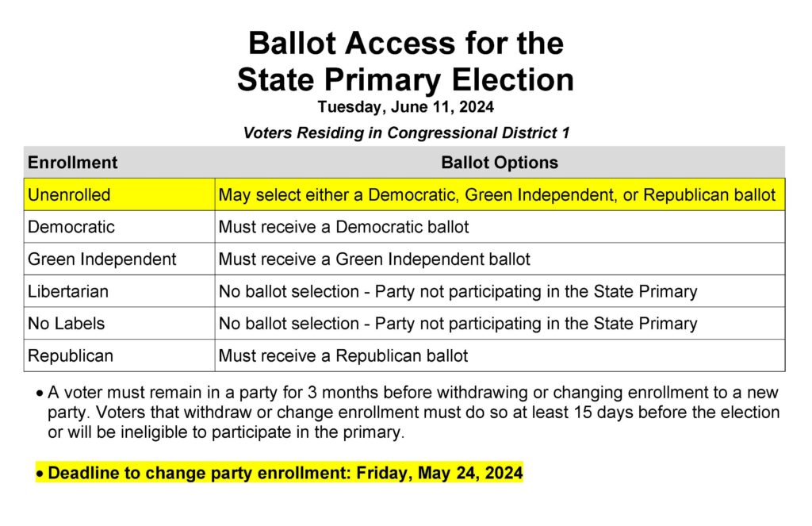Viewport: 812px width, 526px height.
Task: Select the date "Tuesday, June 11, 2024"
Action: [405, 107]
